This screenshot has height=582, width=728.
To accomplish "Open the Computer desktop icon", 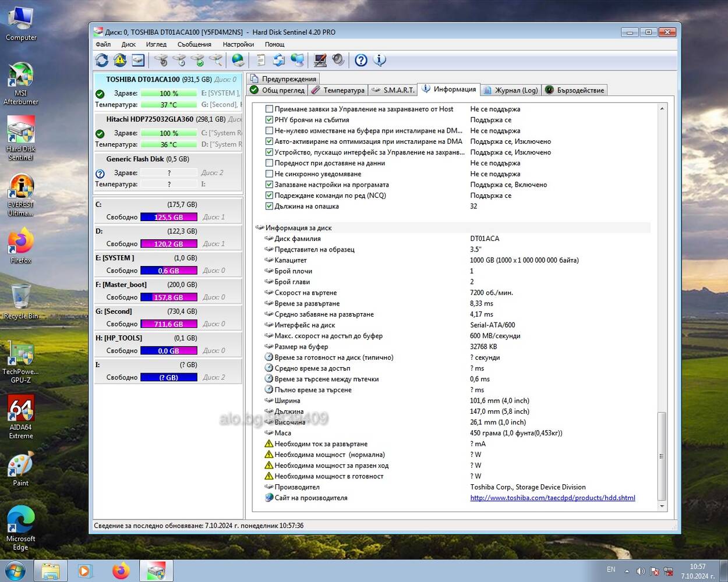I will tap(21, 24).
